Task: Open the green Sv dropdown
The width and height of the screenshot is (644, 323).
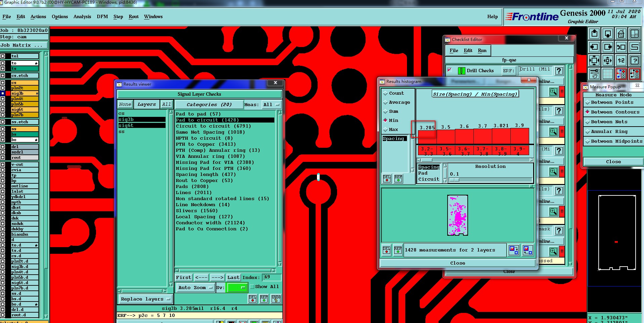Action: (237, 288)
